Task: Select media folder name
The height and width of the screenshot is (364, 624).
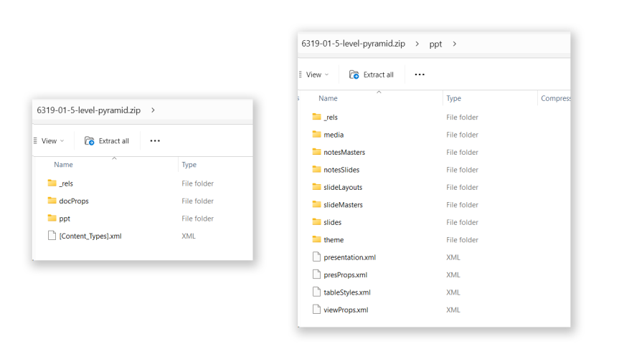Action: [x=334, y=135]
